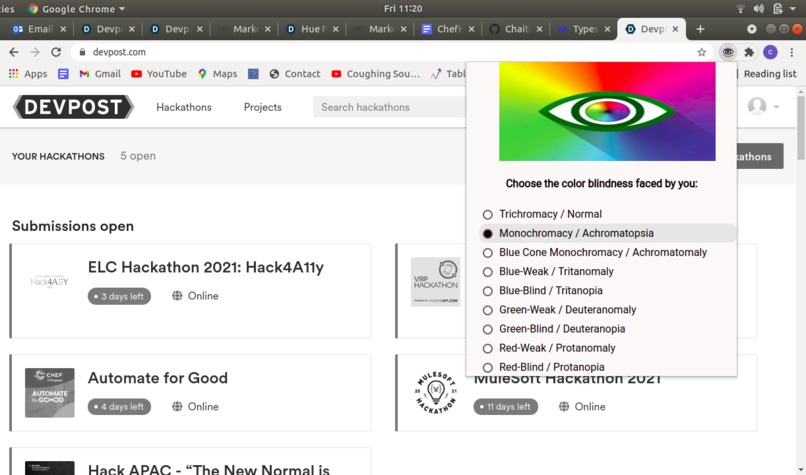Click the 3 days left badge
This screenshot has width=806, height=475.
pyautogui.click(x=119, y=297)
